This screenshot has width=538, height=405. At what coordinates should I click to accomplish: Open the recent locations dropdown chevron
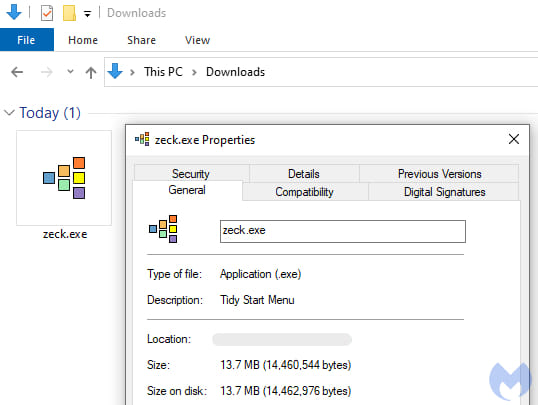[70, 72]
